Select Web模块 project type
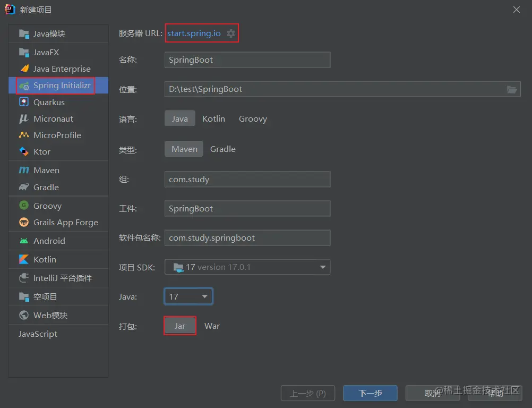532x408 pixels. [x=58, y=315]
